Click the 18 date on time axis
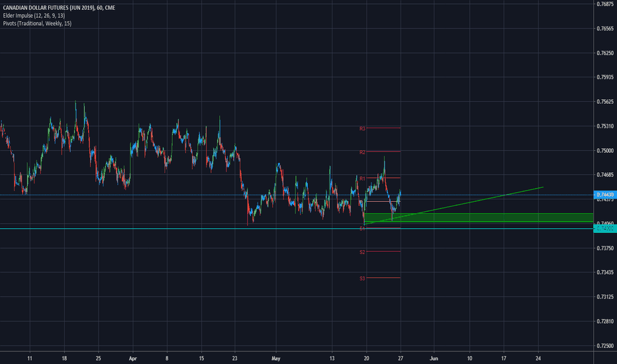The width and height of the screenshot is (617, 364). click(64, 359)
